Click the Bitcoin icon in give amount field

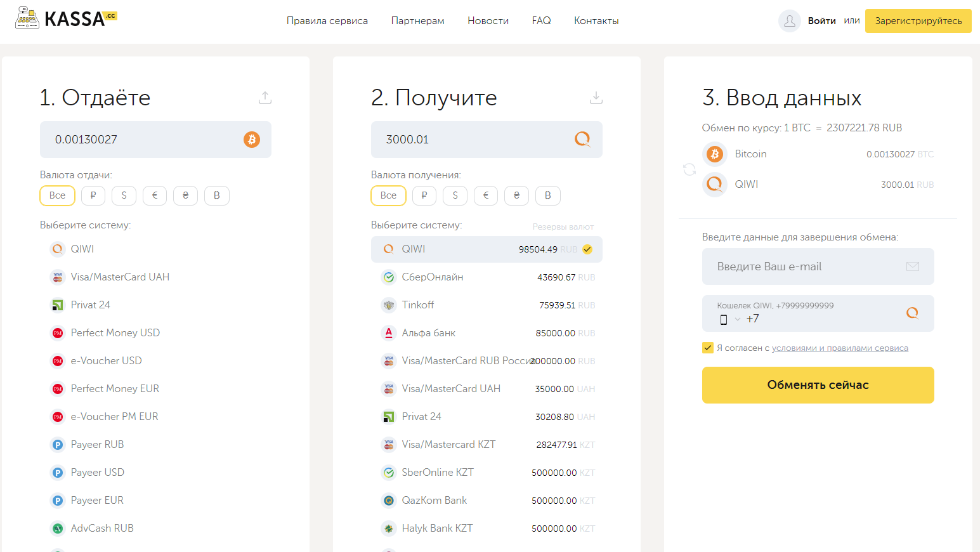252,140
